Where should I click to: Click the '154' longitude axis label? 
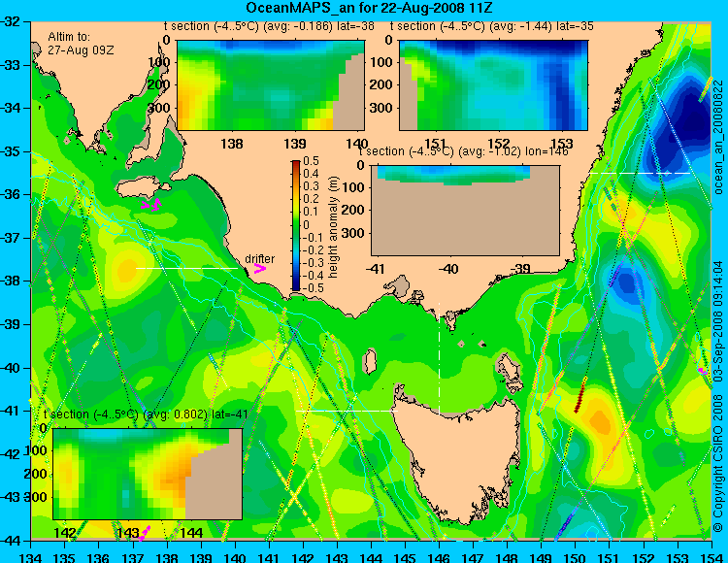pos(711,557)
